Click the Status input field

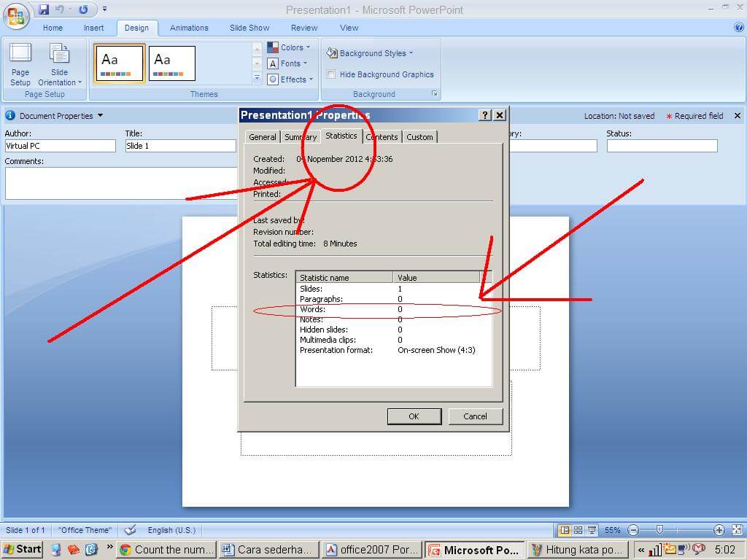pyautogui.click(x=662, y=146)
